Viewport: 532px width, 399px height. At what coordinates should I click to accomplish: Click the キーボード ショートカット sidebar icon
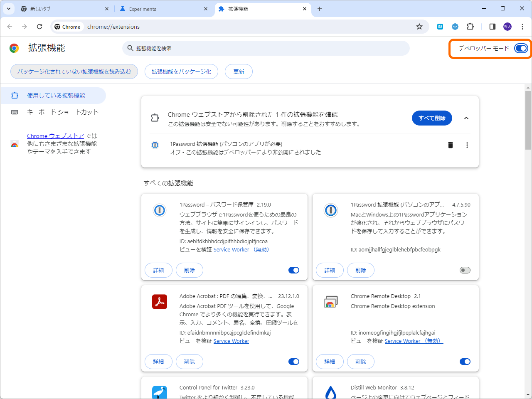[15, 112]
